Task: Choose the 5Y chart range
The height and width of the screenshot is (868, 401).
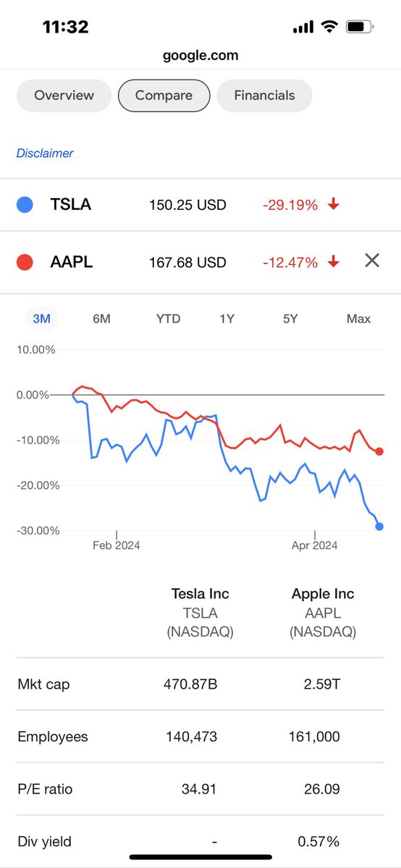Action: [290, 318]
